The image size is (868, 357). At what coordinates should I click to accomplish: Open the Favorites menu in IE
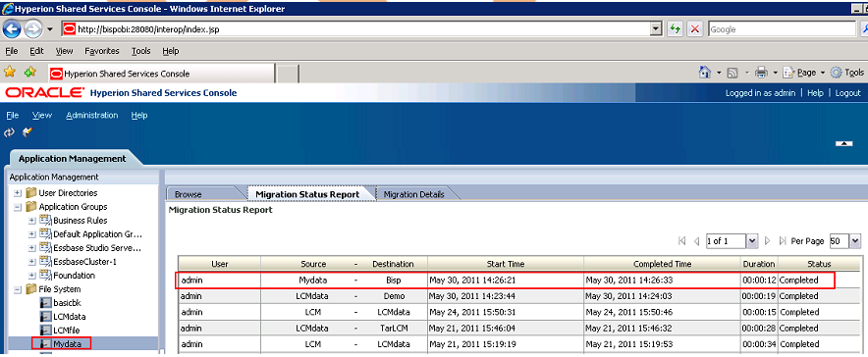tap(102, 51)
